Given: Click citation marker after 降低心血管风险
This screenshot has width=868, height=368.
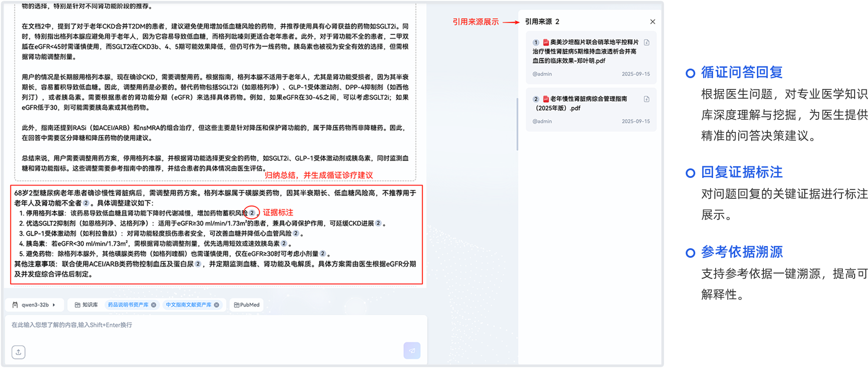Looking at the screenshot, I should (296, 233).
